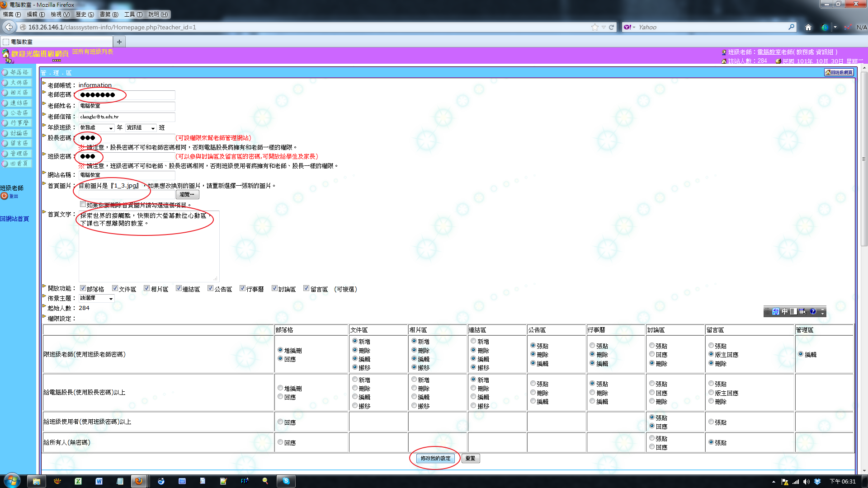Open the 檢視 menu
868x488 pixels.
pyautogui.click(x=60, y=14)
